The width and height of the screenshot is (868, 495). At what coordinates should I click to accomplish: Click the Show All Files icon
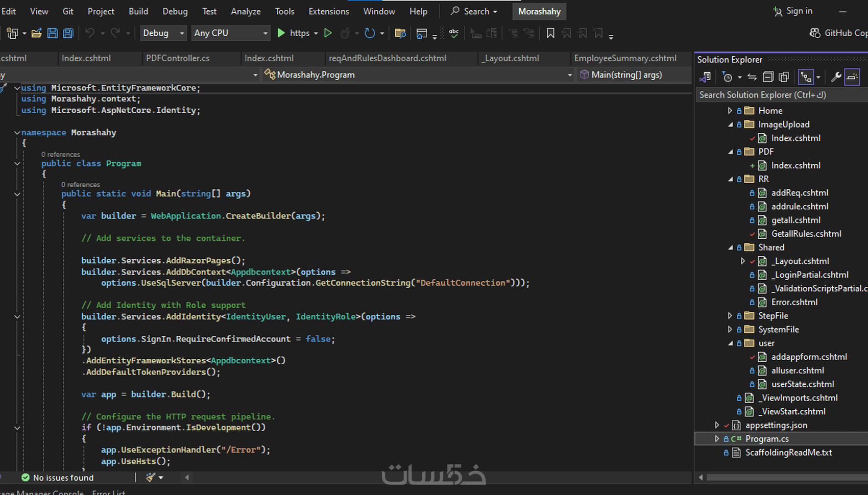click(784, 77)
